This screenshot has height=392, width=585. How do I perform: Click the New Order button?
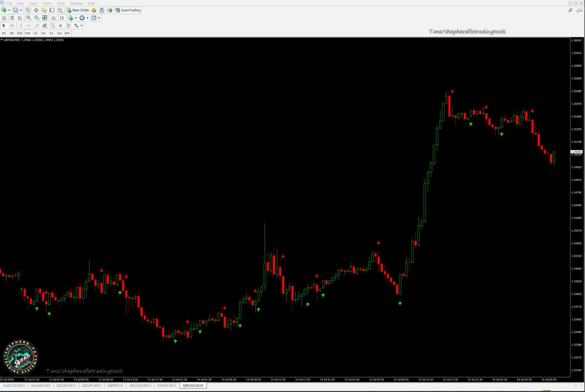(78, 10)
